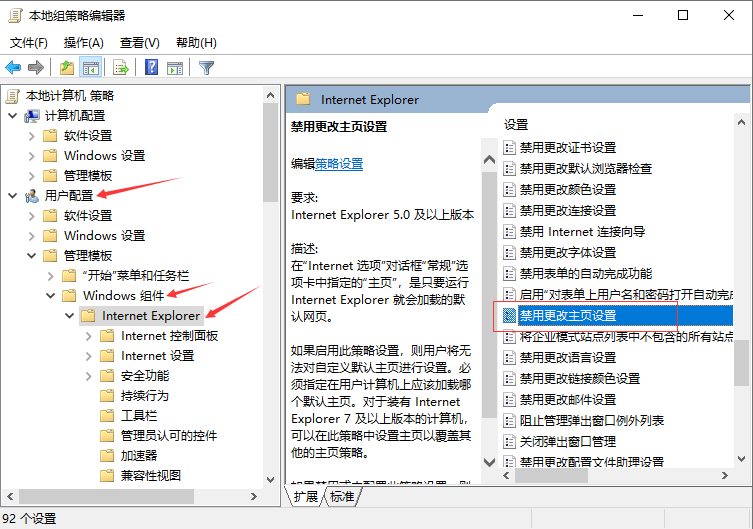Select 禁用更改语言设置 policy
The image size is (753, 529).
tap(568, 358)
